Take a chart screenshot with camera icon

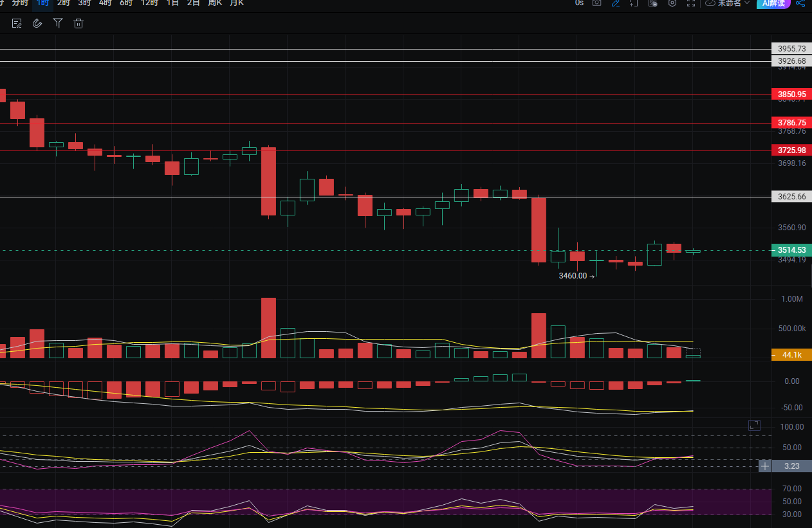[596, 3]
